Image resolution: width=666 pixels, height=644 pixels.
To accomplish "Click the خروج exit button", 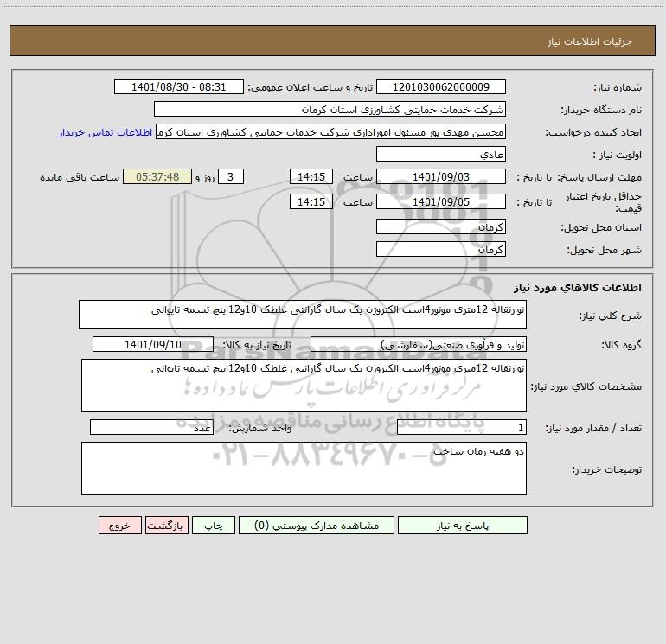I will [119, 525].
